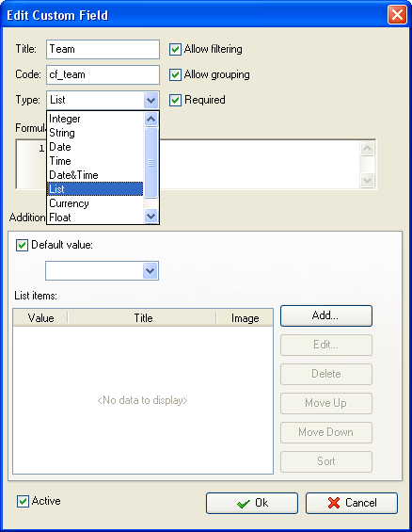Viewport: 412px width, 532px height.
Task: Toggle the Allow grouping checkbox
Action: 175,74
